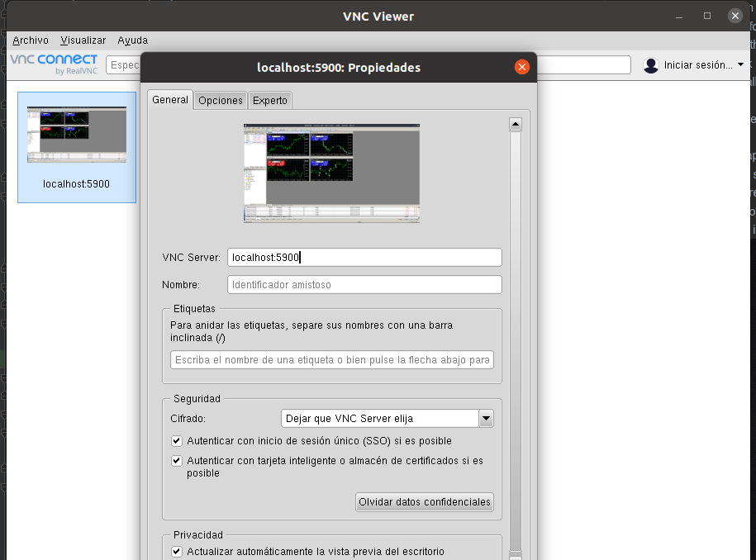Select the localhost:5900 connection thumbnail in VNC Viewer
Screen dimensions: 756x560
[x=77, y=147]
